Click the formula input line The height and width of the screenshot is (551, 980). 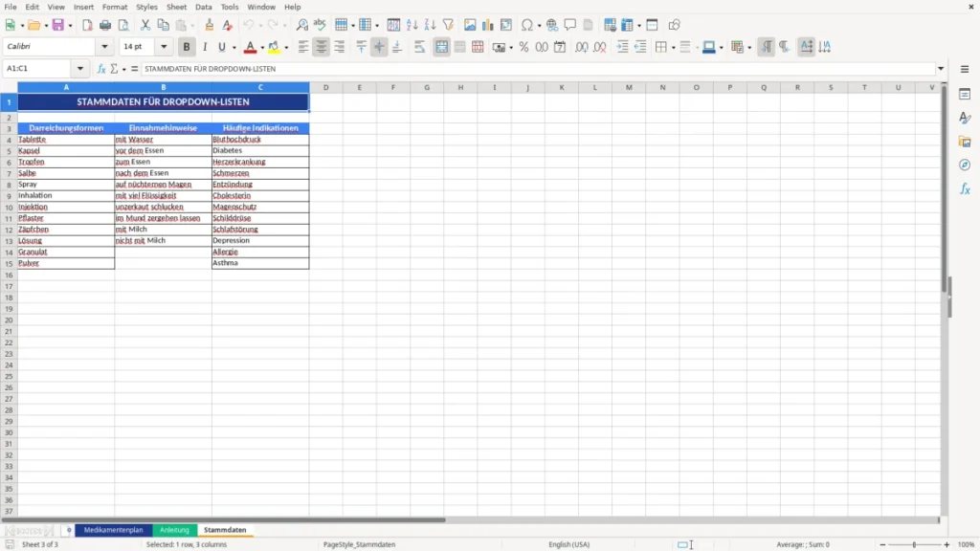538,69
